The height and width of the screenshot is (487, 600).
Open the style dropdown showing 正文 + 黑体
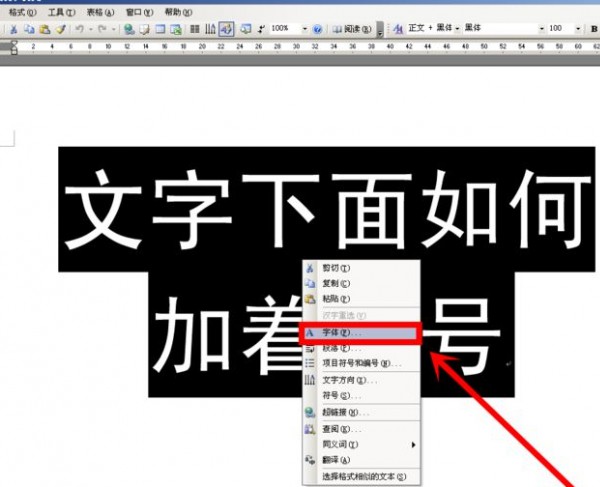pos(457,29)
